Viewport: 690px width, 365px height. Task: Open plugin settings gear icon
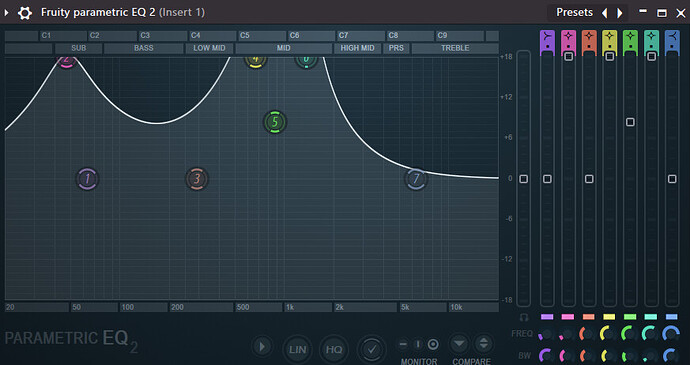tap(25, 13)
